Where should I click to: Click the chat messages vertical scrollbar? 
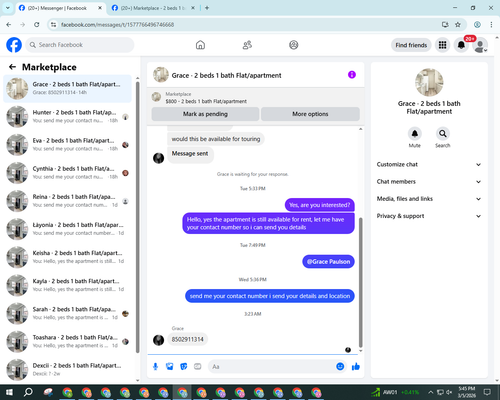point(360,283)
